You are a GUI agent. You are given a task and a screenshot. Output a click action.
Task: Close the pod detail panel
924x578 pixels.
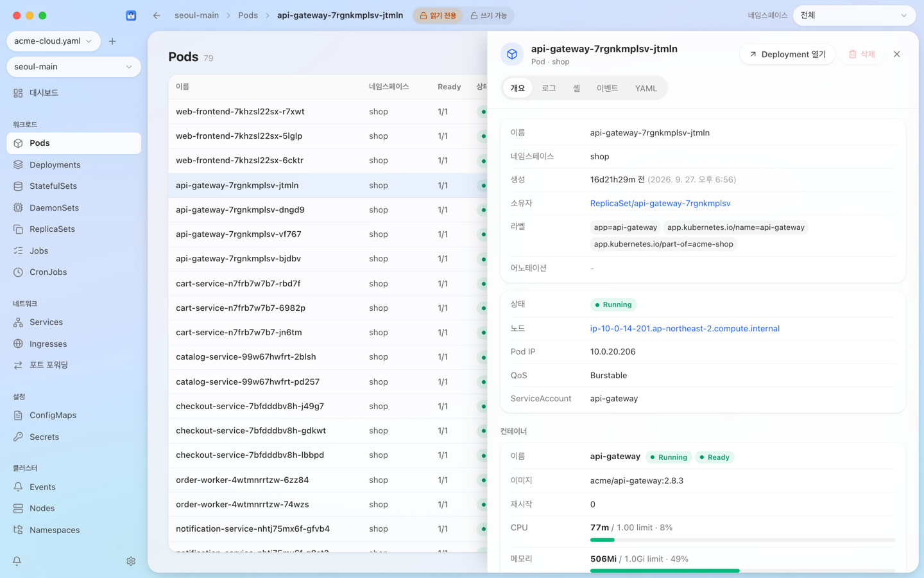[897, 55]
